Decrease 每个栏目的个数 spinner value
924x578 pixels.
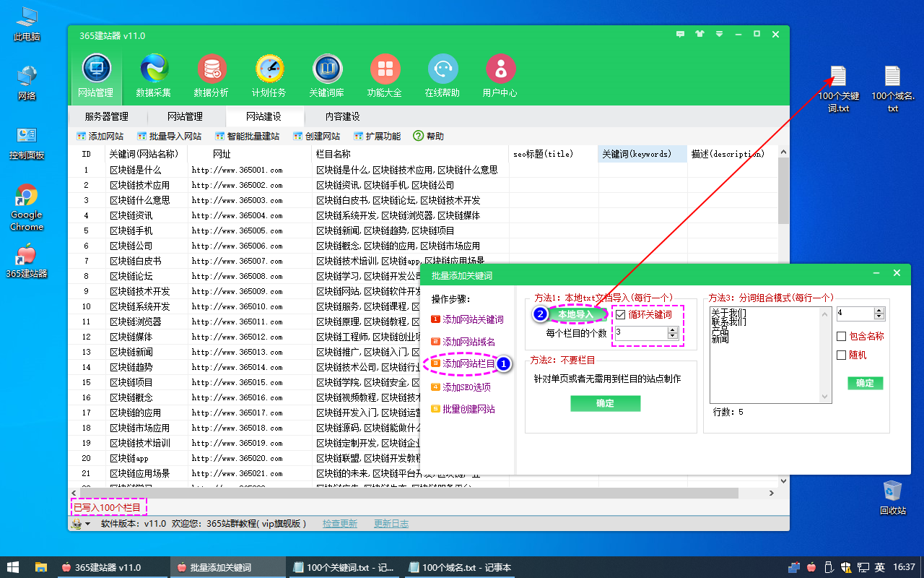click(x=673, y=337)
